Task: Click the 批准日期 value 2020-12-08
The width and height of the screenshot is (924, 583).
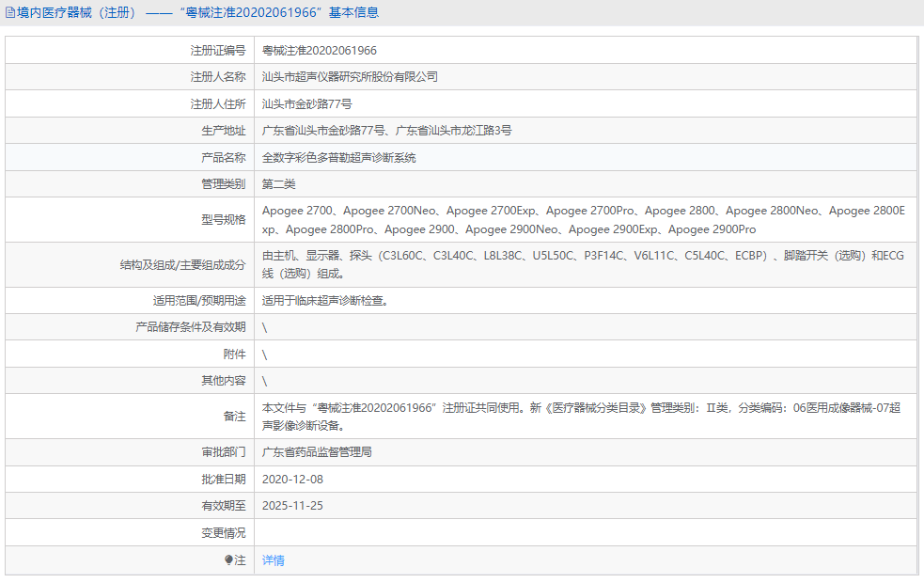Action: pyautogui.click(x=293, y=479)
